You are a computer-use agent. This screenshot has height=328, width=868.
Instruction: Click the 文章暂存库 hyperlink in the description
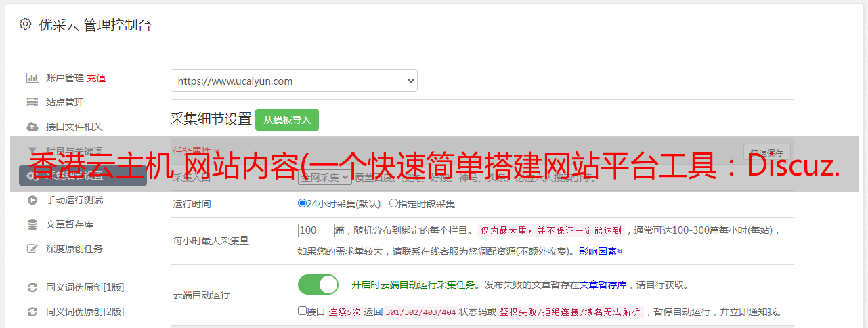(x=603, y=285)
